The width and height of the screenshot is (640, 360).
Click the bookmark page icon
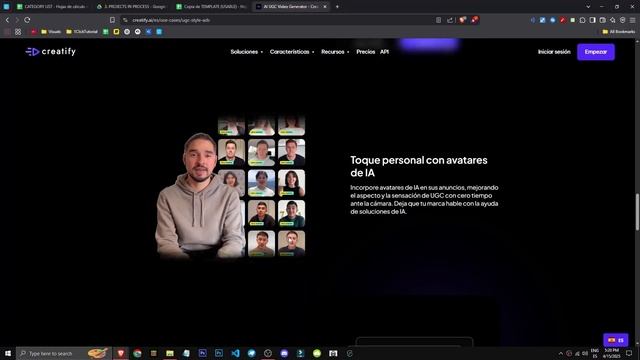pyautogui.click(x=112, y=20)
